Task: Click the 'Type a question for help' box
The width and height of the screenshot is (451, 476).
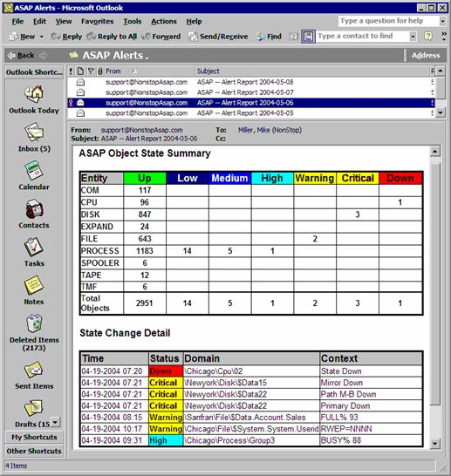Action: (x=389, y=21)
